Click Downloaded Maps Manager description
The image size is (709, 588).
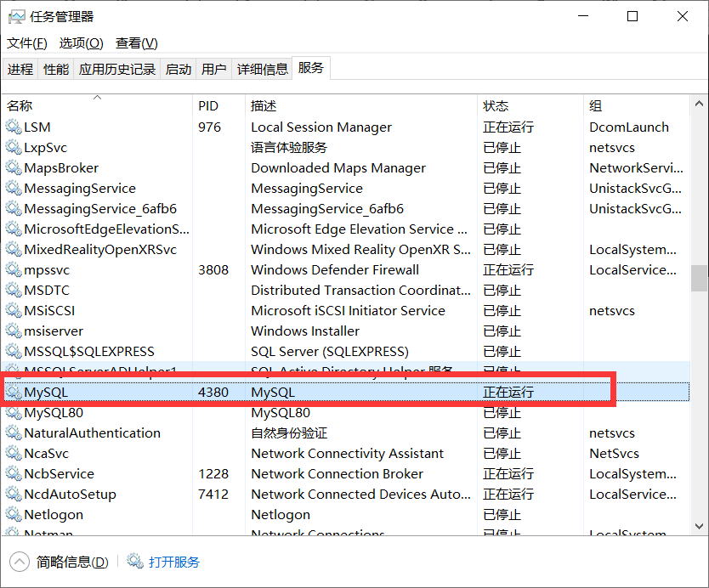pyautogui.click(x=338, y=168)
